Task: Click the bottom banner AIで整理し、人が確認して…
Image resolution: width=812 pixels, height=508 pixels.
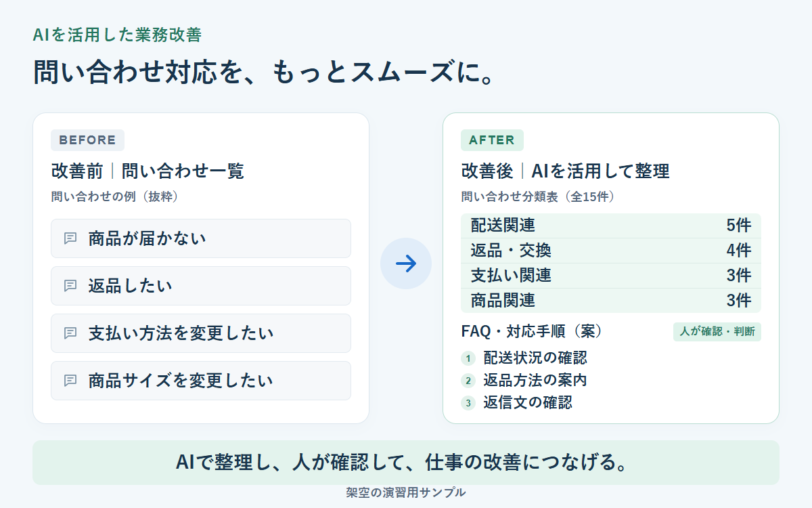Action: point(406,463)
